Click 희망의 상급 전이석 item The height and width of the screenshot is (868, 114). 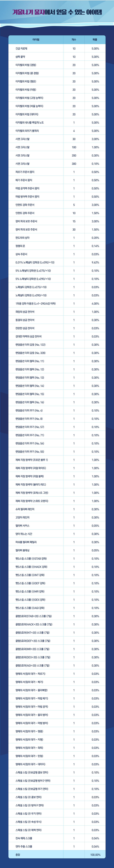click(x=25, y=312)
